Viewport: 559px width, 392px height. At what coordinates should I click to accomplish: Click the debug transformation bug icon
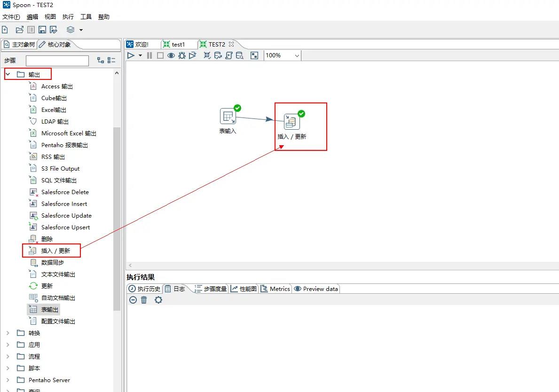(182, 55)
